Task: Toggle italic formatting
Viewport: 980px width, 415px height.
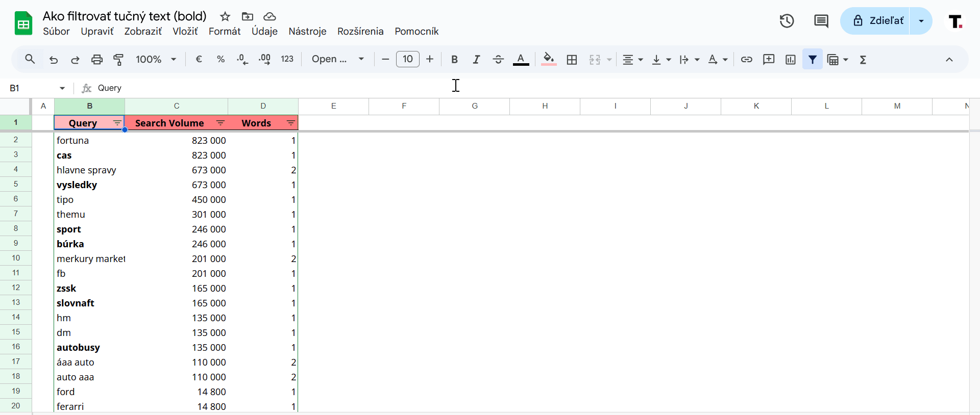Action: click(476, 59)
